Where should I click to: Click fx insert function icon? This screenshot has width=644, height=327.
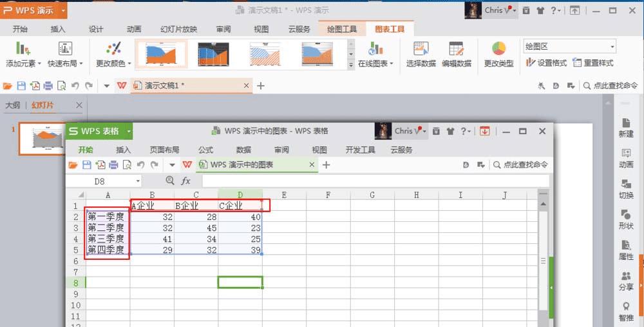[x=185, y=181]
